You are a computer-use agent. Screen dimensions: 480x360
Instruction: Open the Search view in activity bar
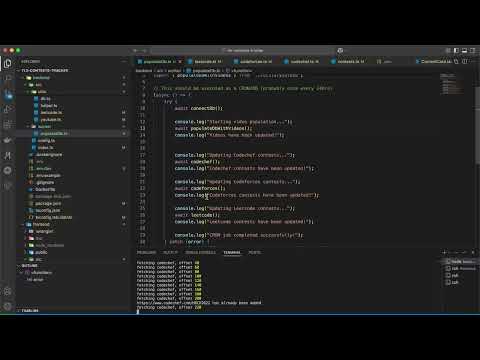pyautogui.click(x=7, y=78)
